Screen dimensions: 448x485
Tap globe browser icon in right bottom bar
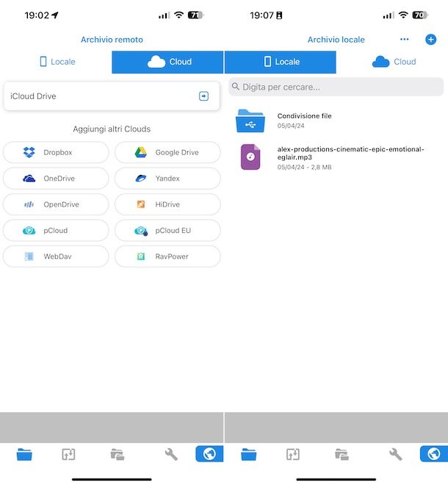(x=434, y=453)
